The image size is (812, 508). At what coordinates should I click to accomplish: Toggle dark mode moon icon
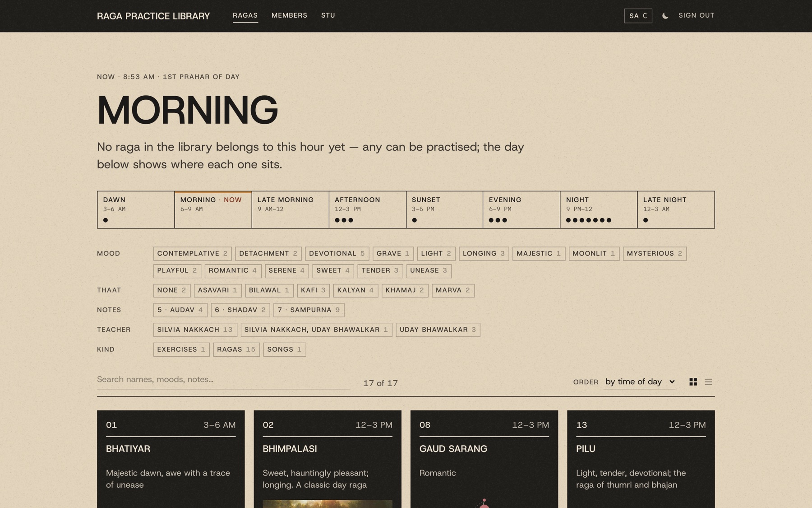click(665, 16)
